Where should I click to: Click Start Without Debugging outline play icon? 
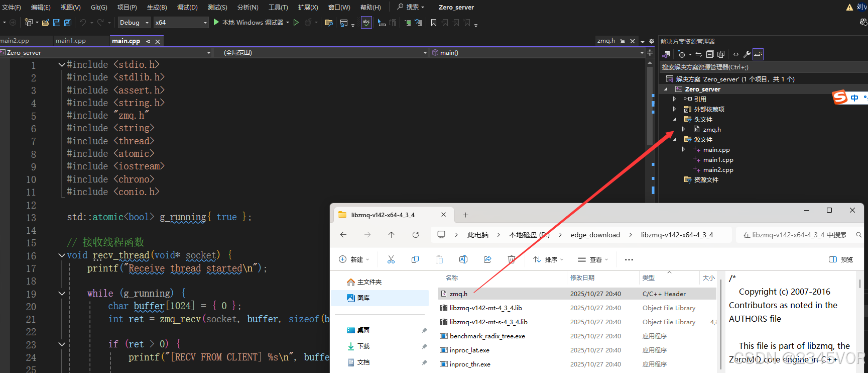click(x=296, y=22)
